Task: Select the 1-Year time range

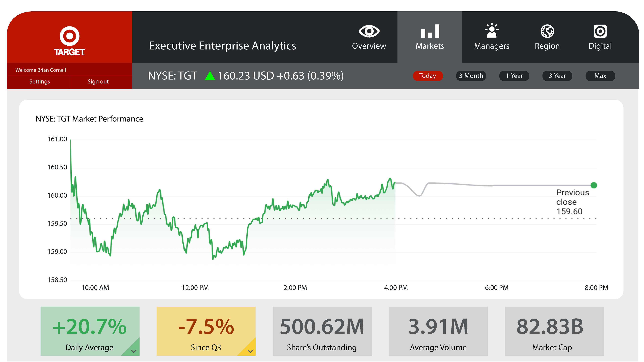Action: 514,76
